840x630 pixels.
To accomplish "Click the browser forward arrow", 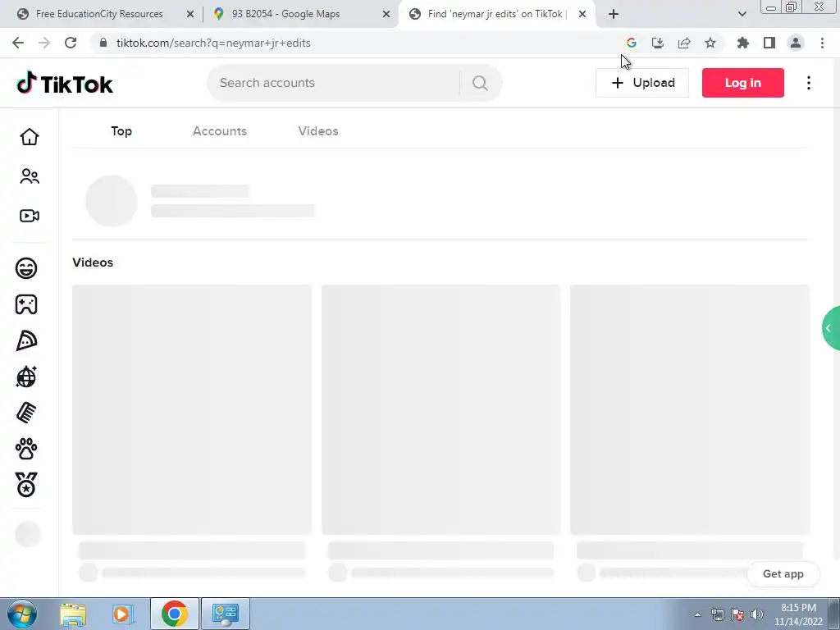I will click(44, 43).
